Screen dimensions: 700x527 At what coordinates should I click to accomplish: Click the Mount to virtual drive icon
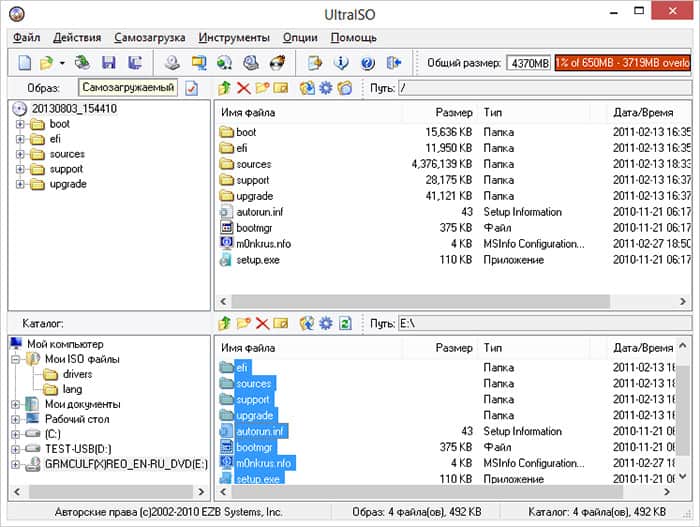click(251, 63)
